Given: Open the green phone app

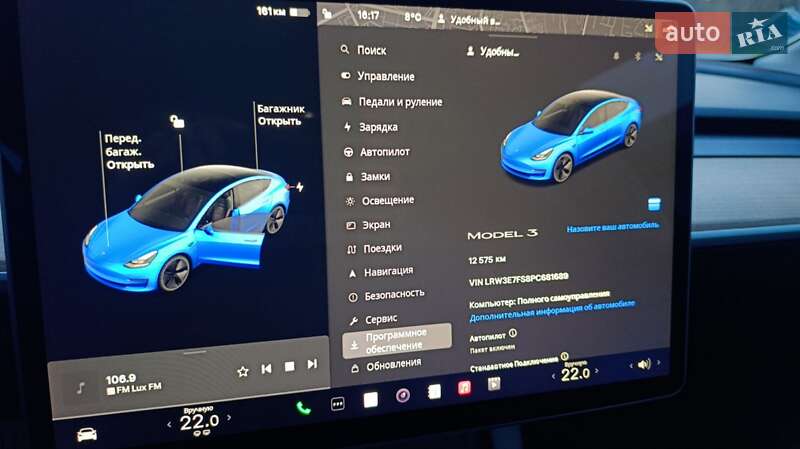Looking at the screenshot, I should (x=303, y=408).
